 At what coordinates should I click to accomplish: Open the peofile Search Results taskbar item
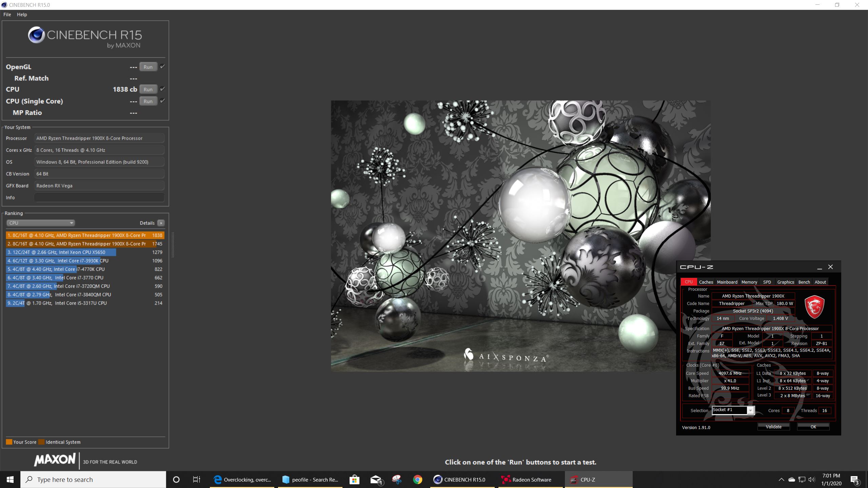[x=310, y=480]
